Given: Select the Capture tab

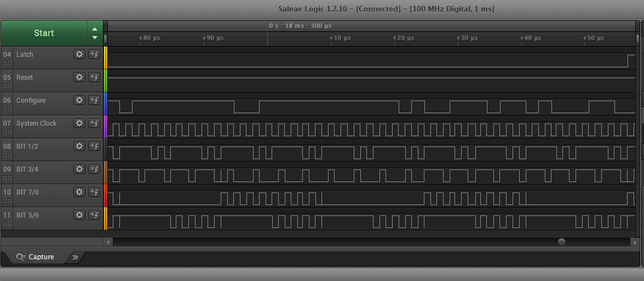Looking at the screenshot, I should point(35,257).
